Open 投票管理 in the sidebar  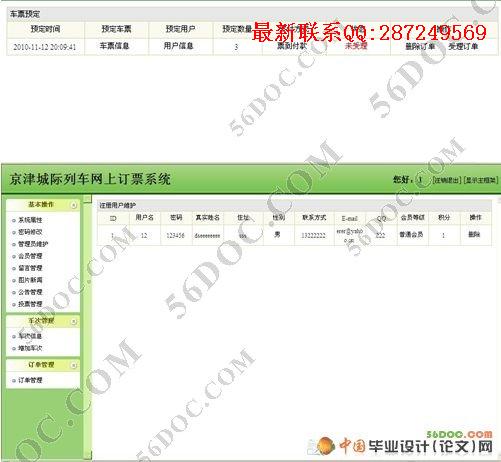[30, 304]
